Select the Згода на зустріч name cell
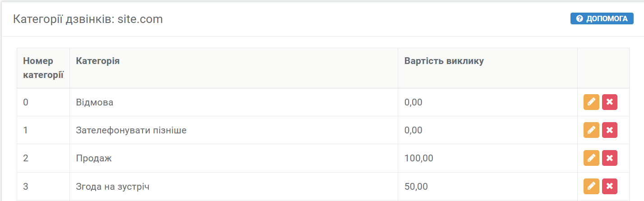 [x=234, y=186]
